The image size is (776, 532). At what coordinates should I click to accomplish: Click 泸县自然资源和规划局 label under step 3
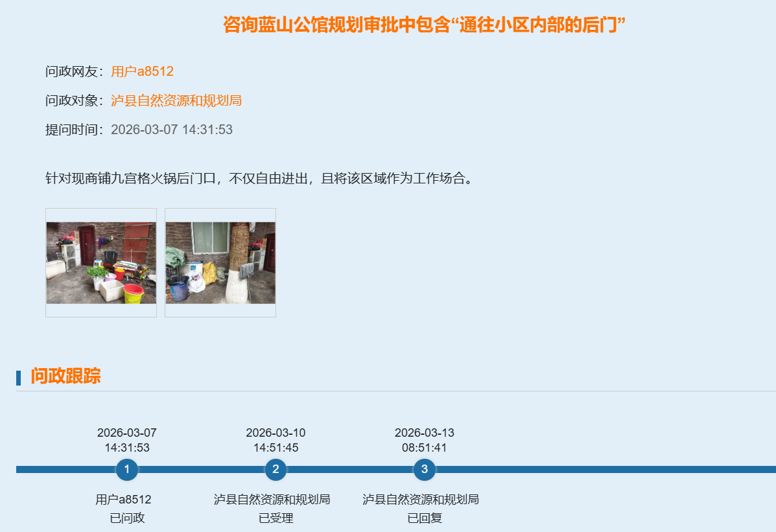[x=421, y=499]
